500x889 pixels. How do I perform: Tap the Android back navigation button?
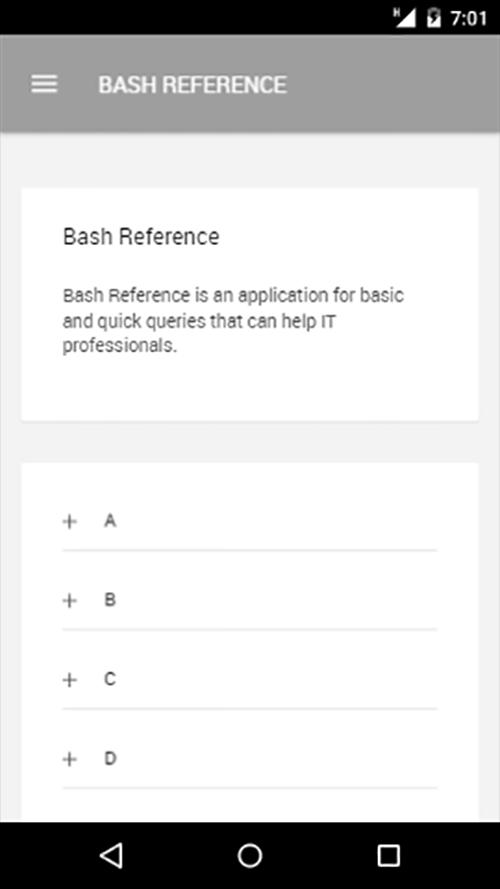pos(111,855)
